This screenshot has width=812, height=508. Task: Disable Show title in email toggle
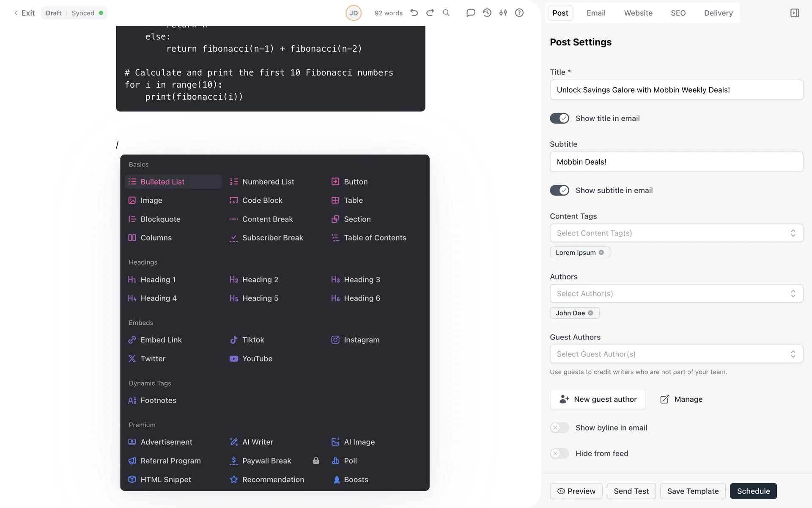(560, 119)
